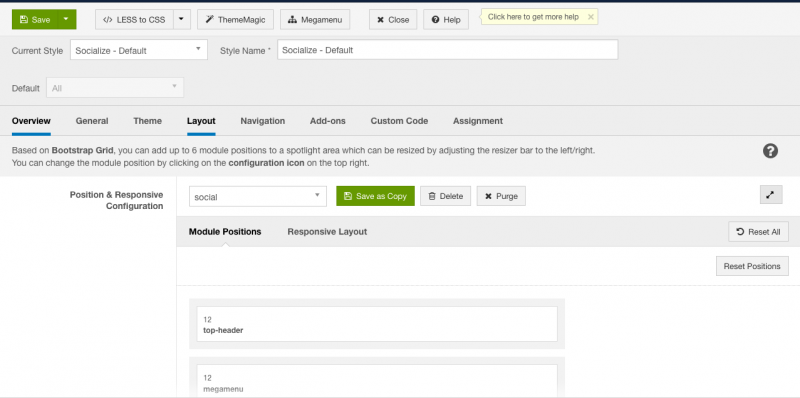Click LESS to CSS button
The height and width of the screenshot is (398, 800).
coord(134,19)
